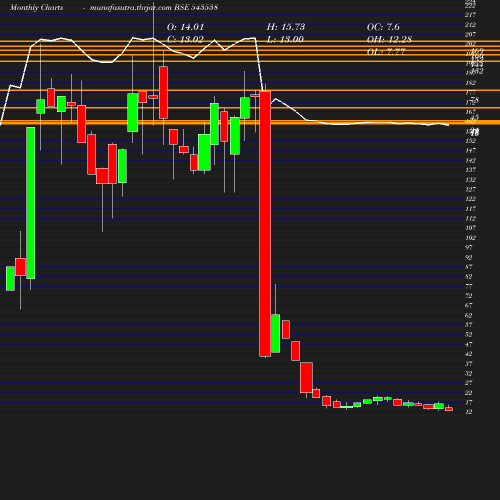
Task: Click the huge red crash candlestick
Action: [265, 224]
